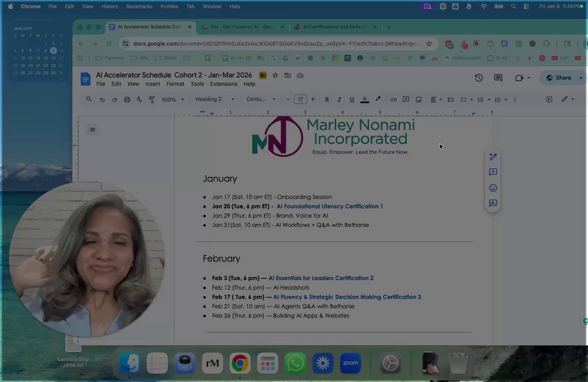Open editing mode pencil dropdown
Screen dimensions: 588x382
click(x=567, y=99)
